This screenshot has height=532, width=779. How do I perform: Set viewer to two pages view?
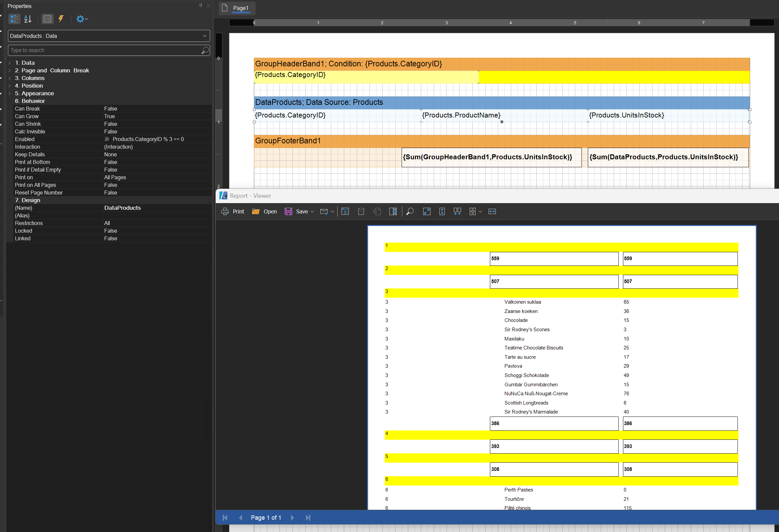(457, 211)
